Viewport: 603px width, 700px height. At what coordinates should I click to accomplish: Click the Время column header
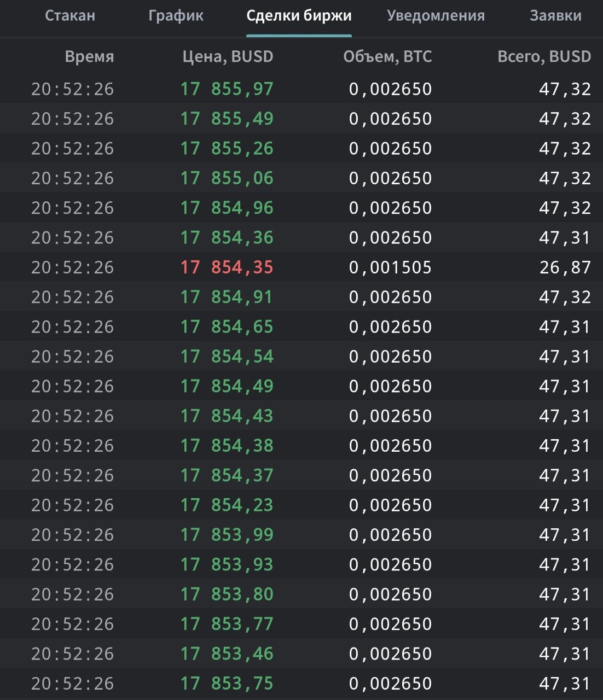coord(89,56)
